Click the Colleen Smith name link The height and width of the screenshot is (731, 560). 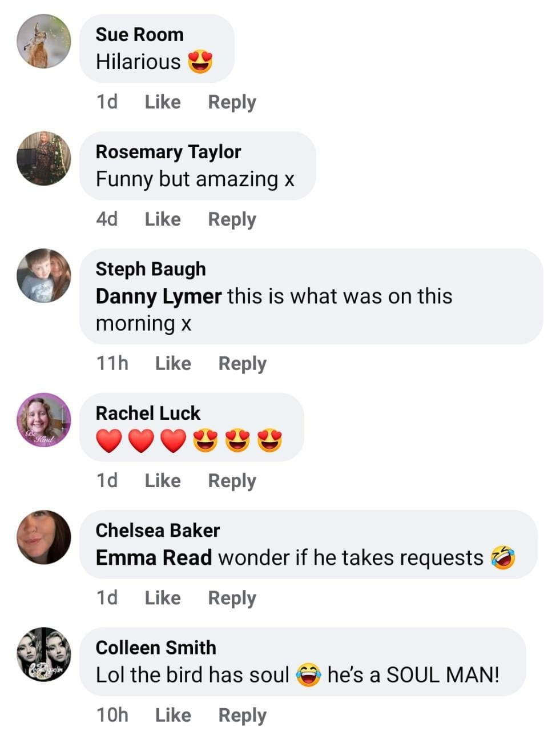(156, 648)
